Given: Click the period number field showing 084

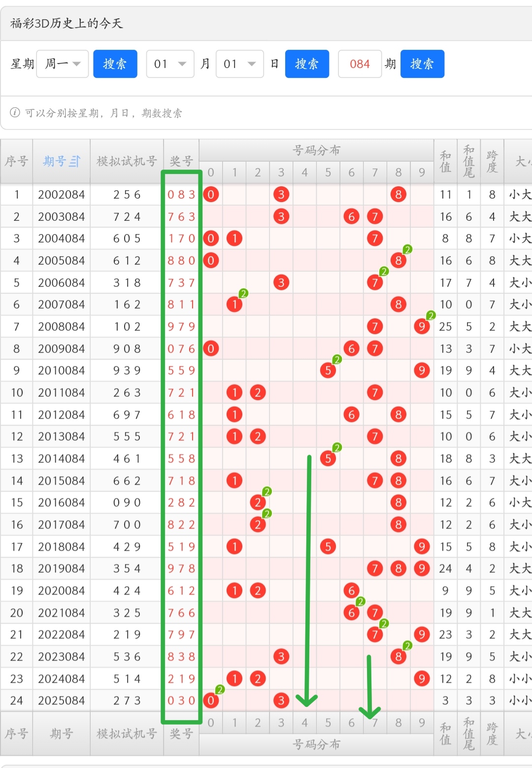Looking at the screenshot, I should pos(360,64).
